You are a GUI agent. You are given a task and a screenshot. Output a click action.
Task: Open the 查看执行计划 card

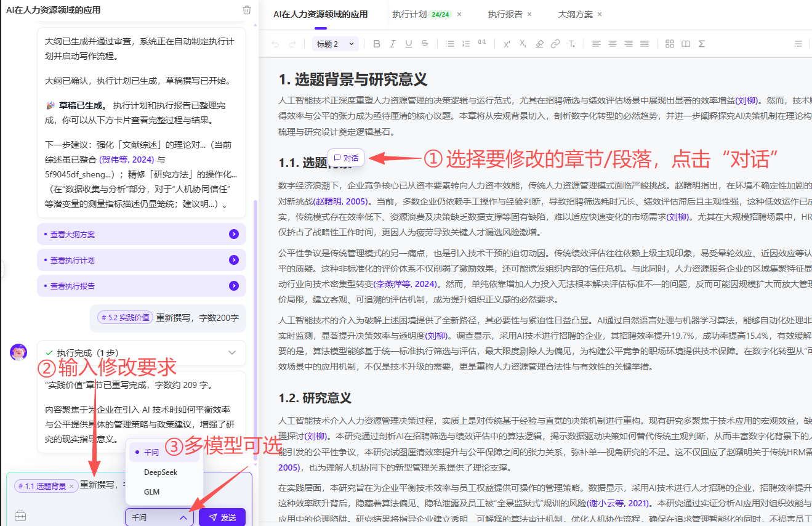pos(142,260)
